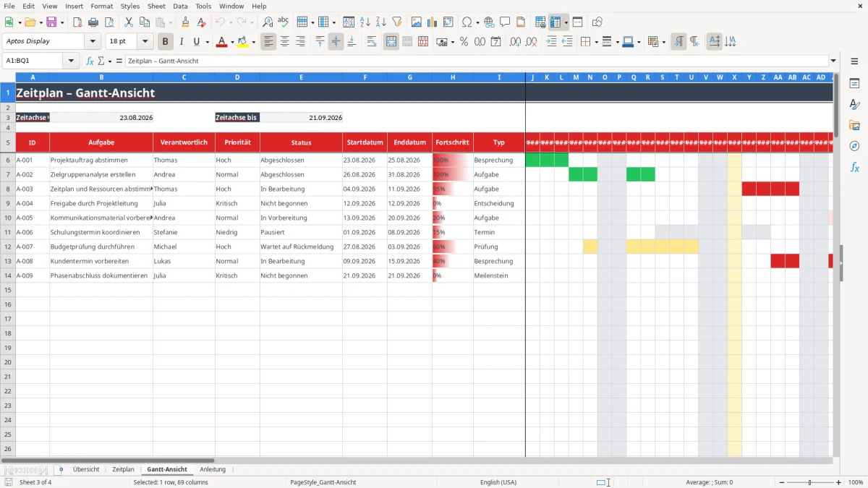Add a decimal place
The image size is (868, 488).
pos(514,42)
